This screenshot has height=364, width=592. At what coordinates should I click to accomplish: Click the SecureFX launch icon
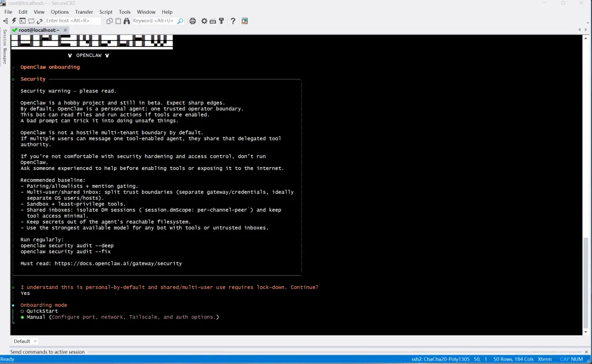[244, 21]
